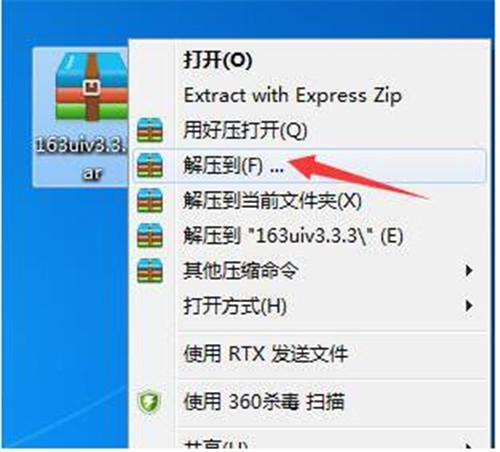Select 解压到当前文件夹(X) entry
Image resolution: width=500 pixels, height=452 pixels.
[x=309, y=201]
